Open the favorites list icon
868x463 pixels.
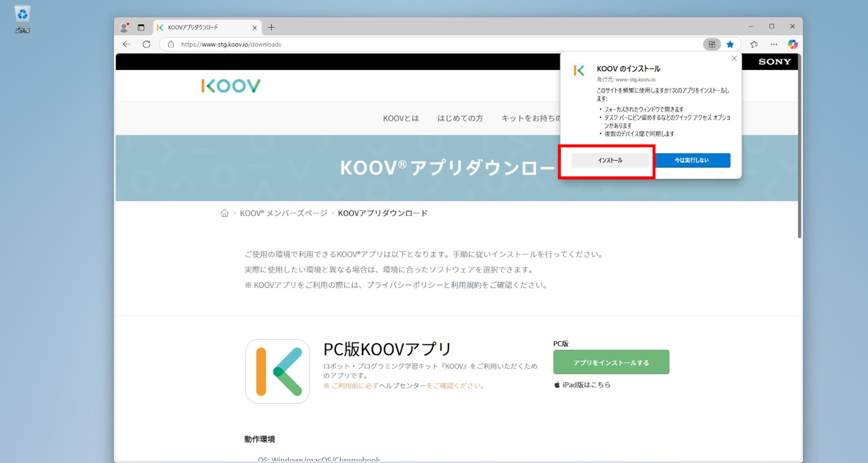click(x=754, y=44)
